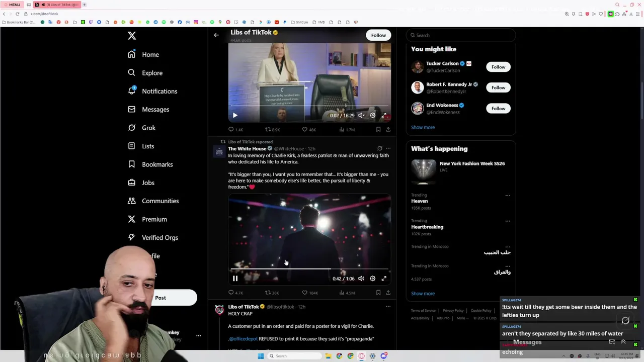The width and height of the screenshot is (644, 362).
Task: Adjust volume of White House video
Action: [x=361, y=279]
